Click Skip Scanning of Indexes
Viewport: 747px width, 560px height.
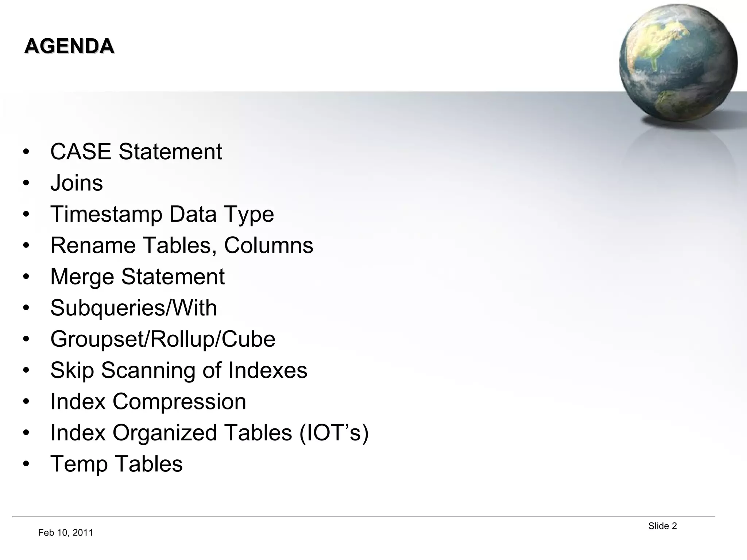[179, 370]
